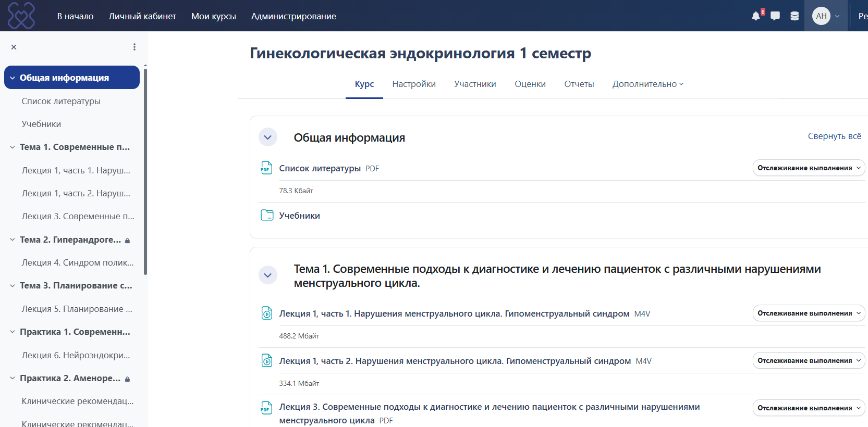The image size is (868, 427).
Task: Collapse Практика 1 chevron in sidebar
Action: point(13,332)
